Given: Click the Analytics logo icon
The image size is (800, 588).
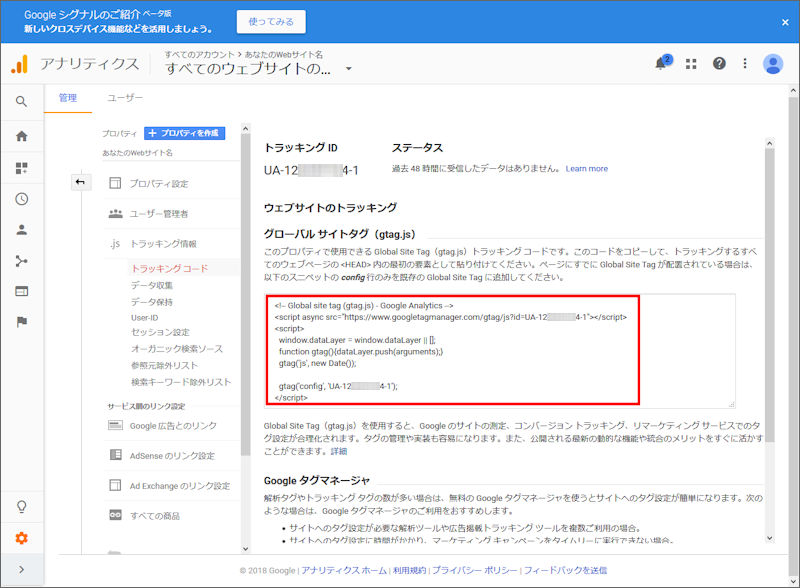Looking at the screenshot, I should click(19, 64).
